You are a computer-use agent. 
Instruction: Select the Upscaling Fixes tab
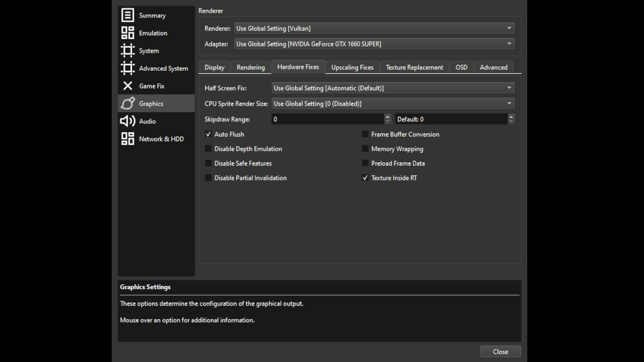352,67
